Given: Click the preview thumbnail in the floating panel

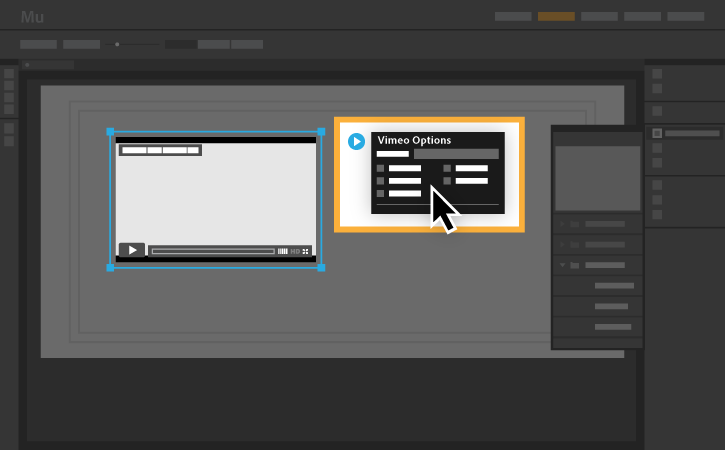Looking at the screenshot, I should point(597,178).
